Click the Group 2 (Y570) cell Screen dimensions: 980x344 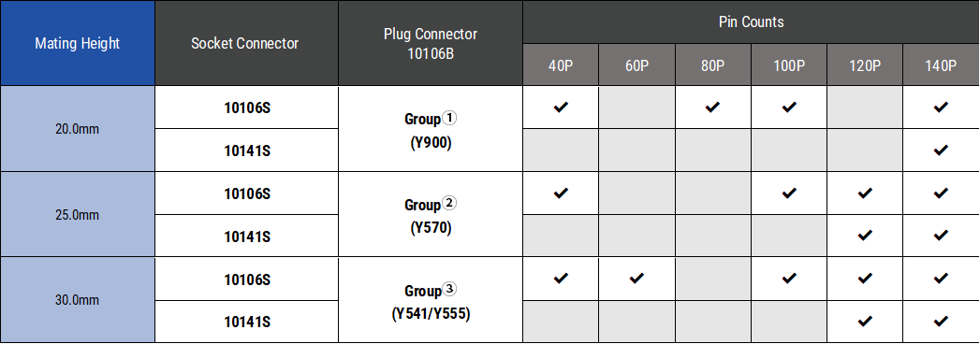430,215
